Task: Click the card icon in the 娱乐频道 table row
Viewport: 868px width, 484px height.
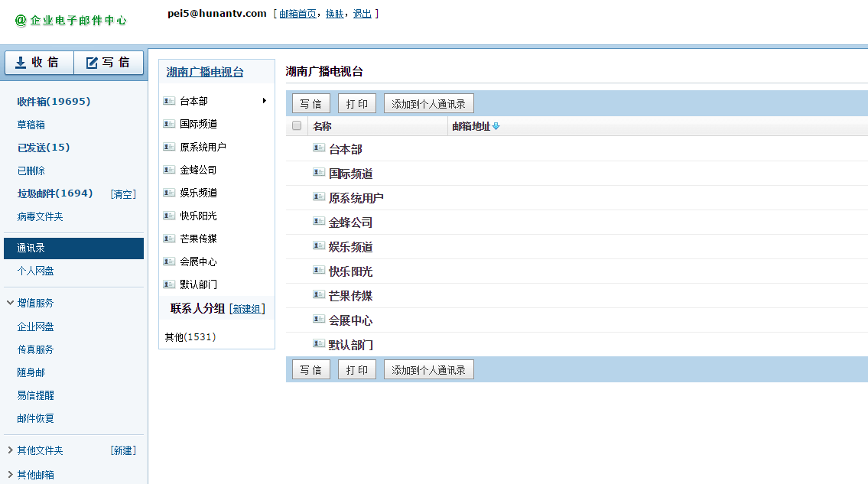Action: coord(319,245)
